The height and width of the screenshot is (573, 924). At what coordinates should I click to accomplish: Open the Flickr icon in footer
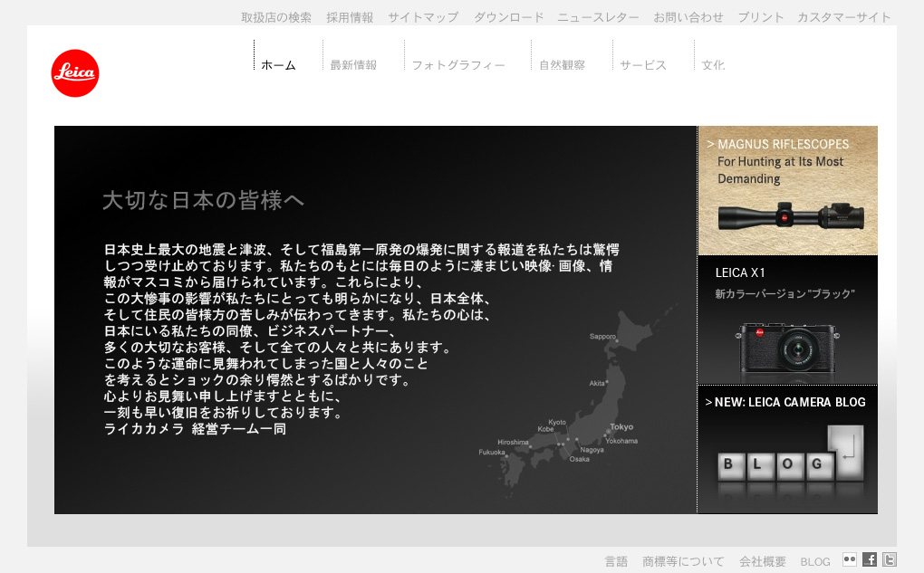click(x=849, y=559)
